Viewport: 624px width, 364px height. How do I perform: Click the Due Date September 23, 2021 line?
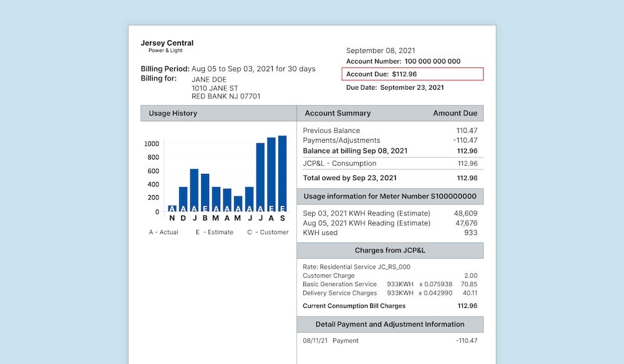pyautogui.click(x=395, y=88)
